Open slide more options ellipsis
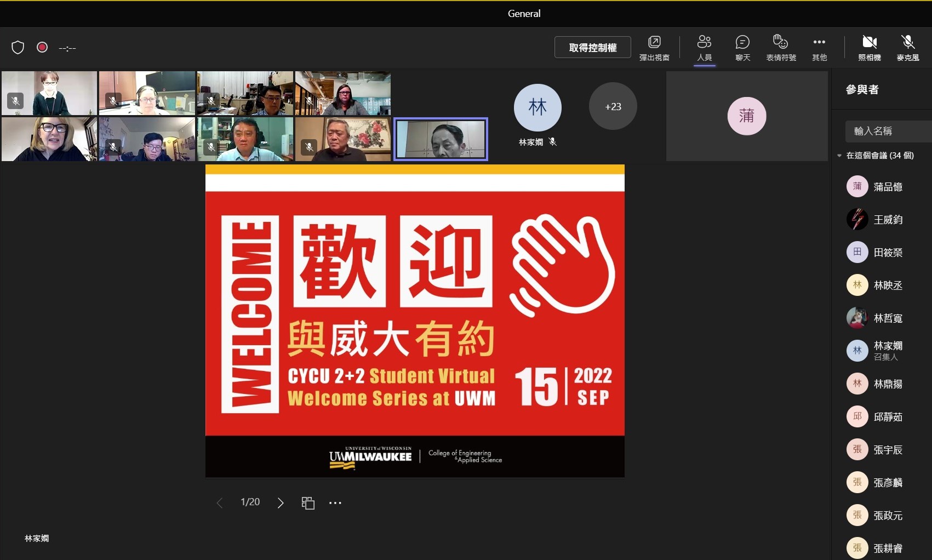This screenshot has height=560, width=932. [x=335, y=503]
